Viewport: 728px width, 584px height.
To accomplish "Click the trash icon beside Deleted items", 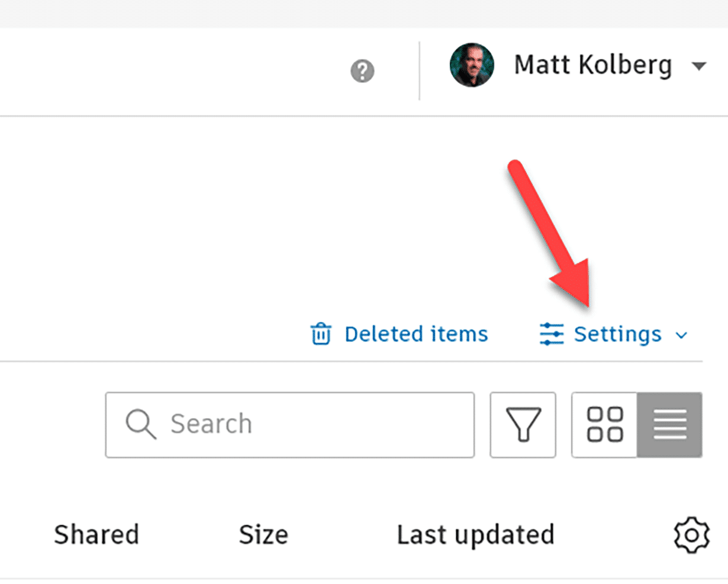I will tap(320, 334).
